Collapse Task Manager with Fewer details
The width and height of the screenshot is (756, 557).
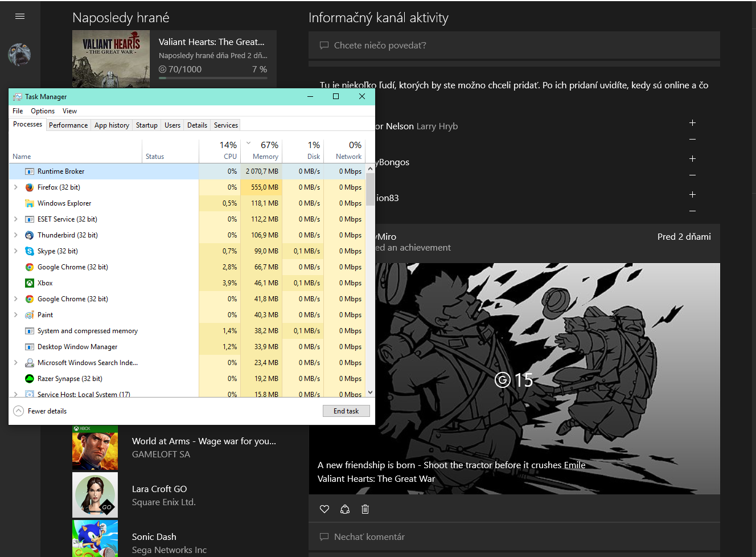[x=40, y=411]
